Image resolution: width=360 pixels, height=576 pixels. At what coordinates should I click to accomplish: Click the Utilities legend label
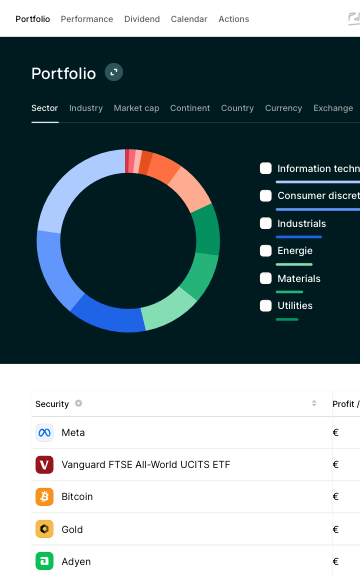pyautogui.click(x=295, y=306)
